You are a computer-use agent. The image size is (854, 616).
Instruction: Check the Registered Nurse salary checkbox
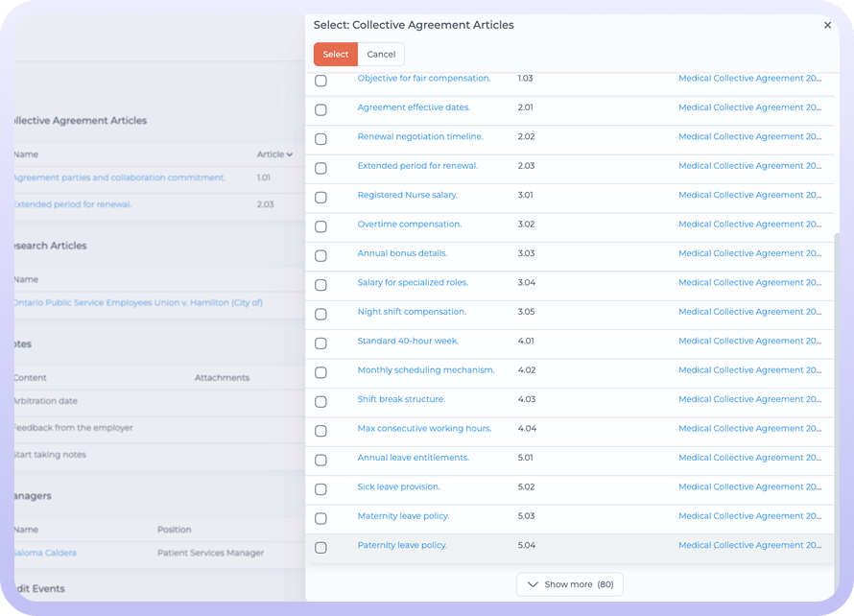tap(320, 198)
